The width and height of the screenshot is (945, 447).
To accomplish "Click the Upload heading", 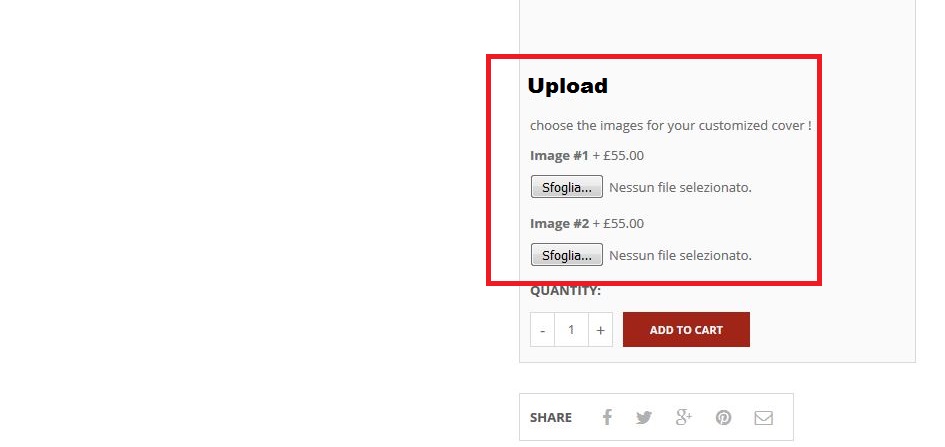I will coord(568,86).
